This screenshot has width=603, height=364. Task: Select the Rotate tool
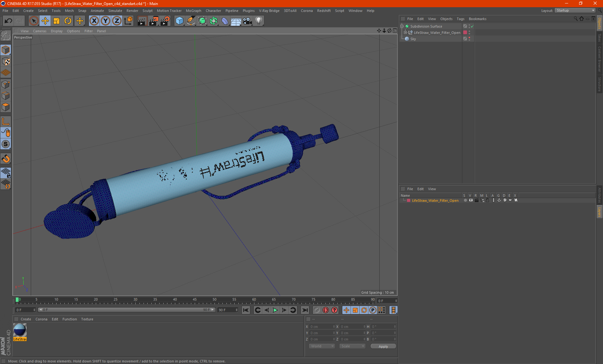pyautogui.click(x=68, y=21)
